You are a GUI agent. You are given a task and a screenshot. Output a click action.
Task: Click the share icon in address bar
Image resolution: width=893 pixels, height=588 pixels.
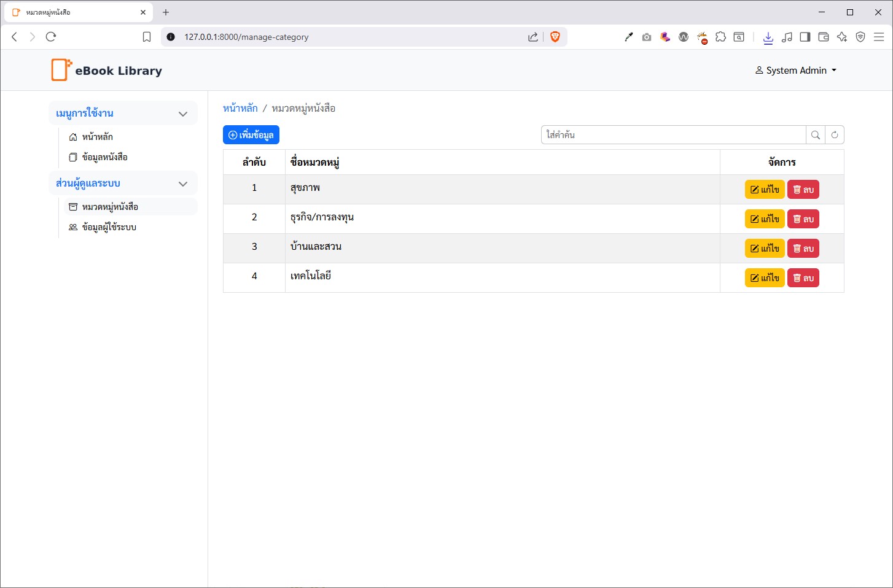coord(532,37)
